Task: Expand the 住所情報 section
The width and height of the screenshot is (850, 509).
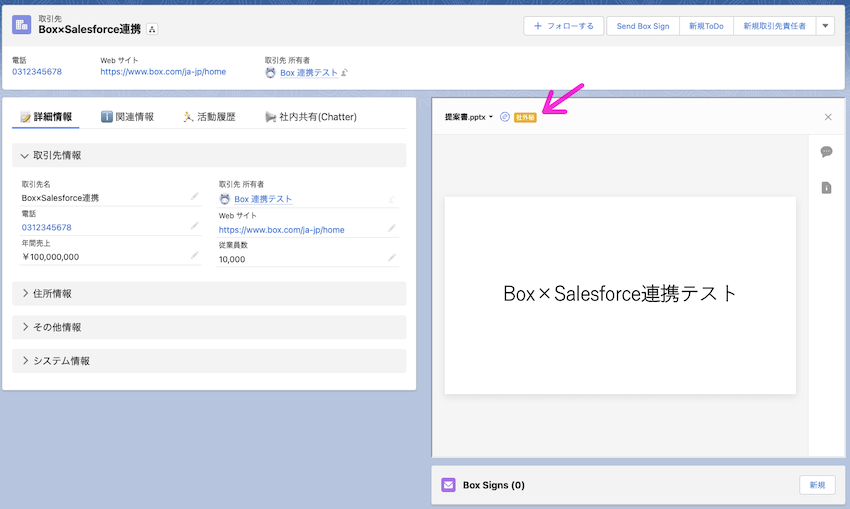Action: tap(209, 293)
